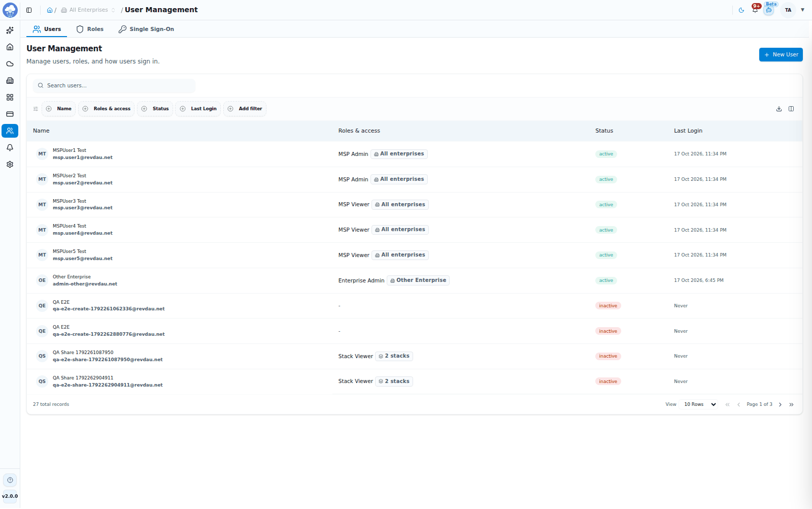Select the users icon in sidebar

pos(10,131)
